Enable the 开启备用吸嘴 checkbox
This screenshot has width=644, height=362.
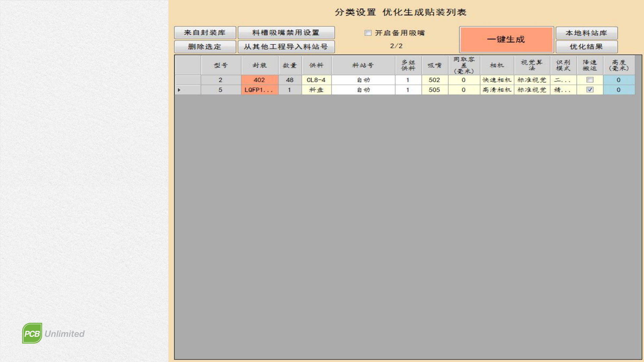click(368, 33)
